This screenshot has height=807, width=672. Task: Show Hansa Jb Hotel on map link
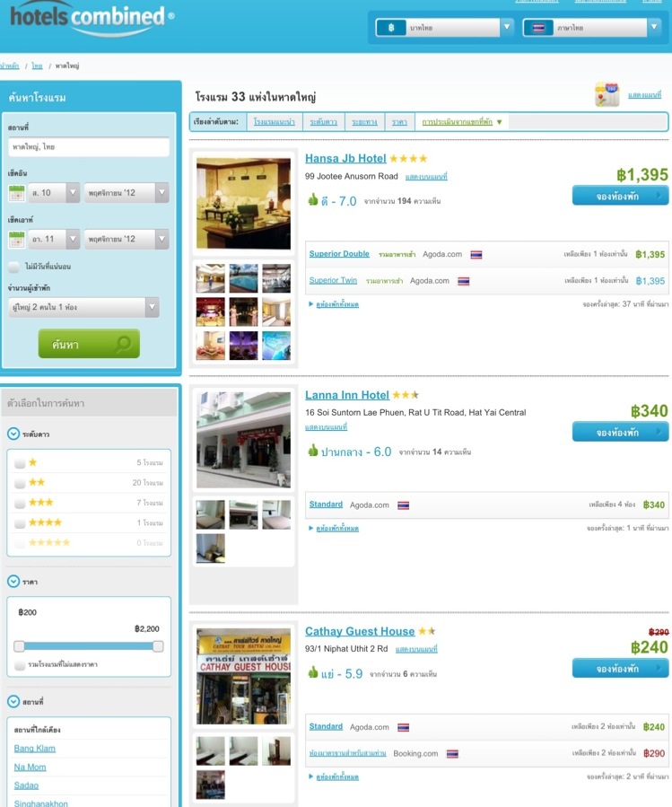[x=426, y=177]
